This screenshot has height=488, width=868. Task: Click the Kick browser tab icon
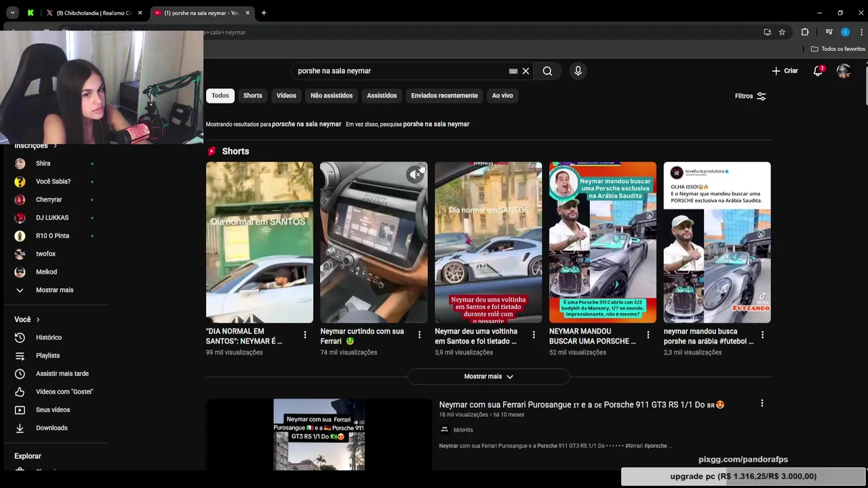pos(31,13)
